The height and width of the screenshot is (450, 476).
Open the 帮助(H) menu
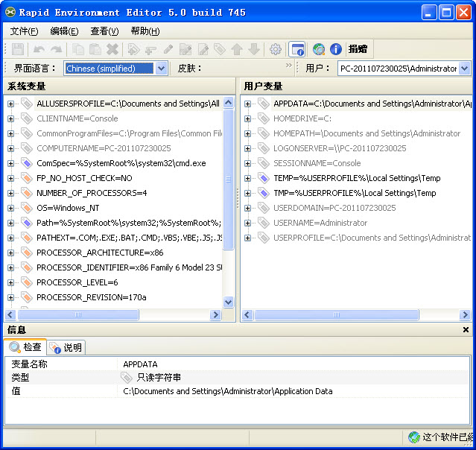click(145, 31)
